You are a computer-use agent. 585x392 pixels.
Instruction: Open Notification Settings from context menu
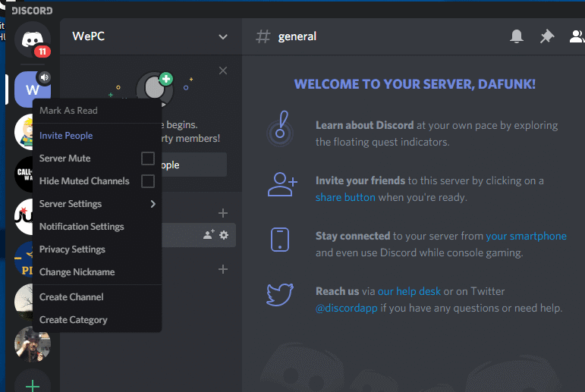pos(97,227)
